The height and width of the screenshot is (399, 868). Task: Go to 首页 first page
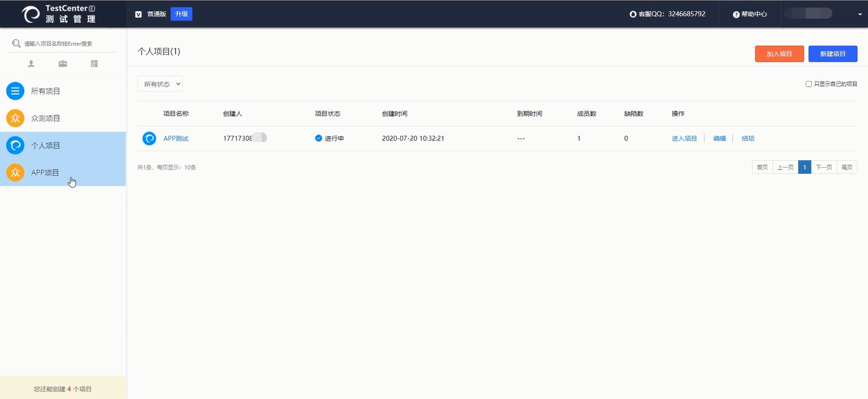point(762,167)
